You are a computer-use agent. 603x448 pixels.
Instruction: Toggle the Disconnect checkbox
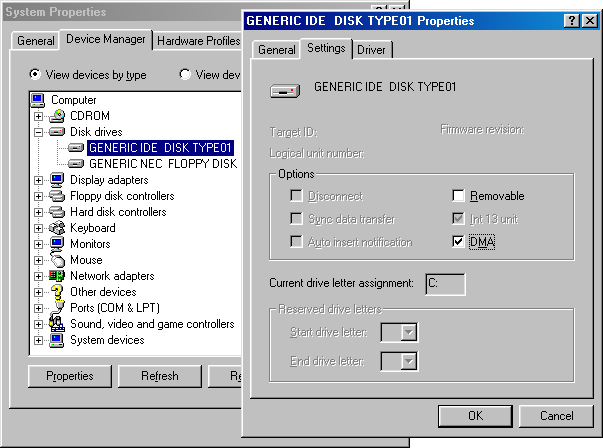tap(296, 196)
